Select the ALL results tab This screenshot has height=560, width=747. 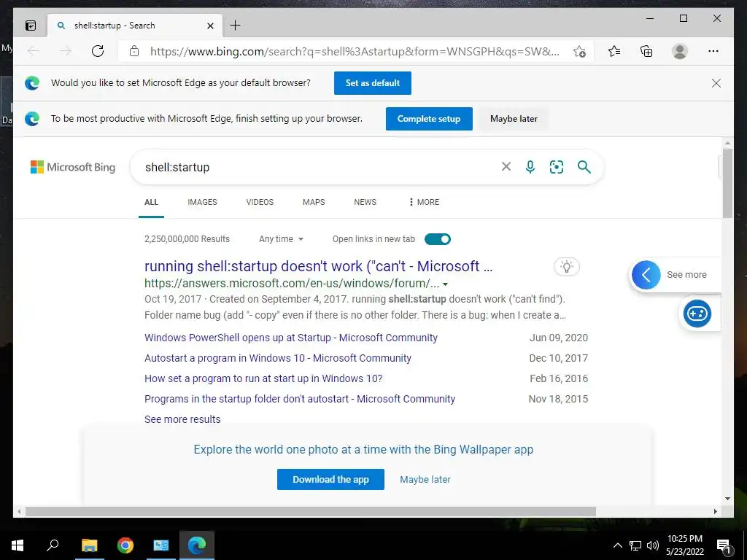coord(151,203)
